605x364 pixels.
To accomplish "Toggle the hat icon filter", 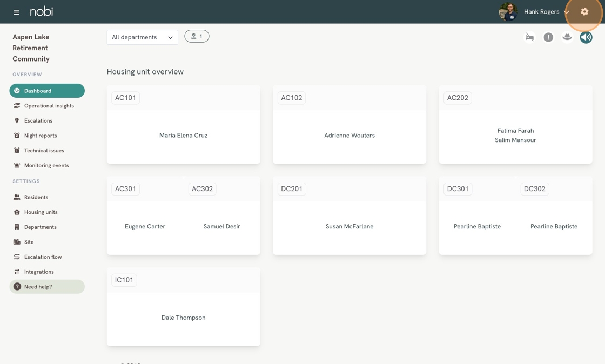I will [x=567, y=37].
